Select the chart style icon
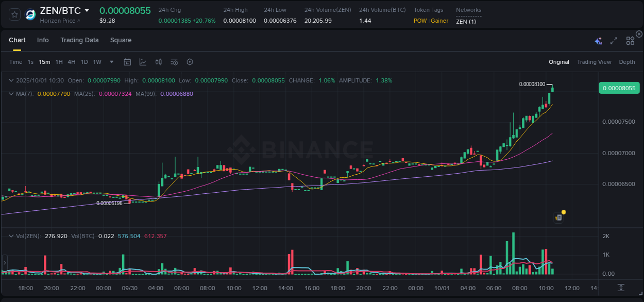The width and height of the screenshot is (644, 302). click(x=143, y=62)
